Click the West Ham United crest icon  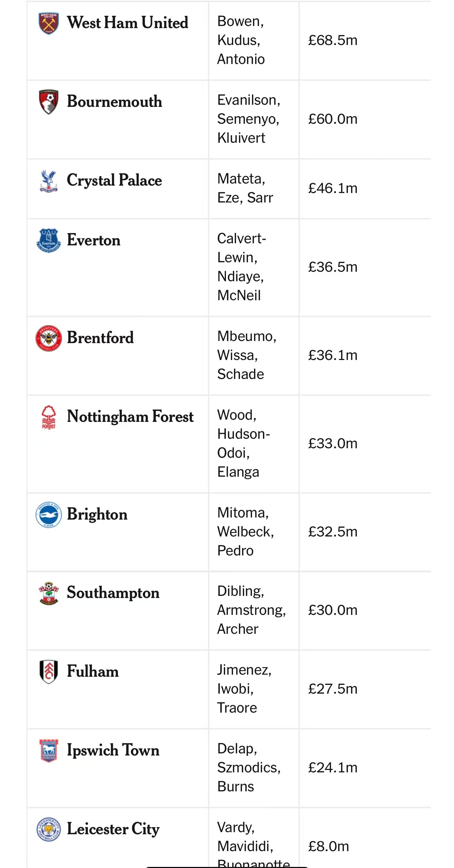(x=49, y=24)
